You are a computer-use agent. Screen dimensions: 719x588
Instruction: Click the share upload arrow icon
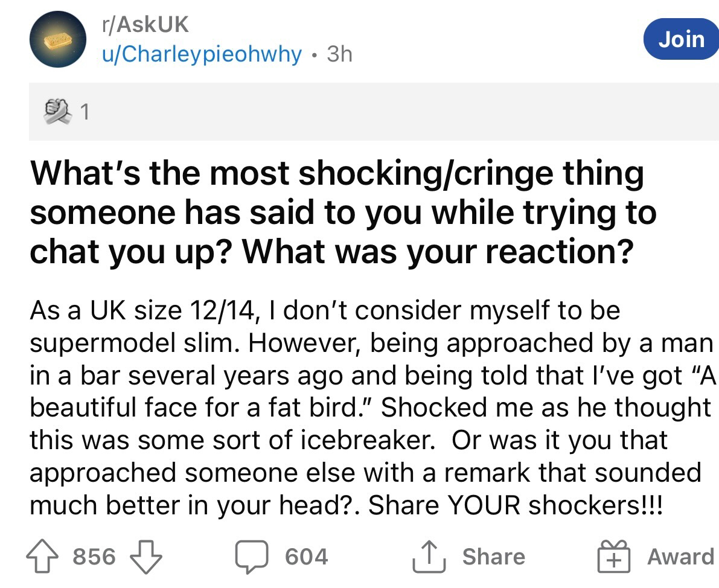point(427,557)
